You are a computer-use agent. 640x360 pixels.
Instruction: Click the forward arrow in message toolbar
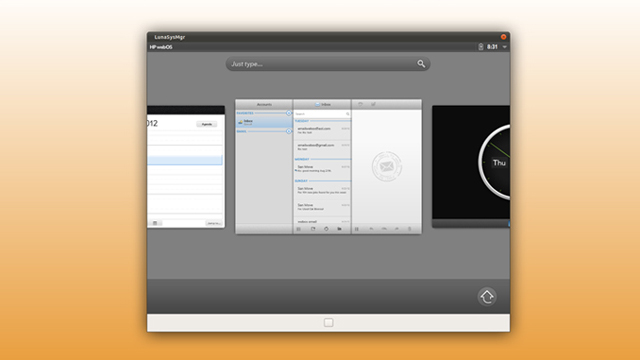(397, 229)
